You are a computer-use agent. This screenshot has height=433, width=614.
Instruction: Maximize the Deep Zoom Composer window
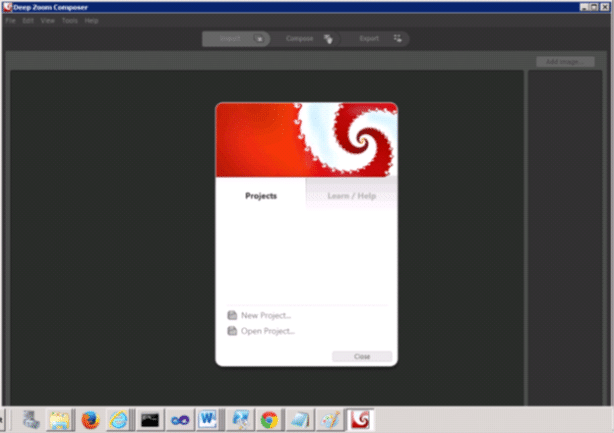(x=594, y=7)
